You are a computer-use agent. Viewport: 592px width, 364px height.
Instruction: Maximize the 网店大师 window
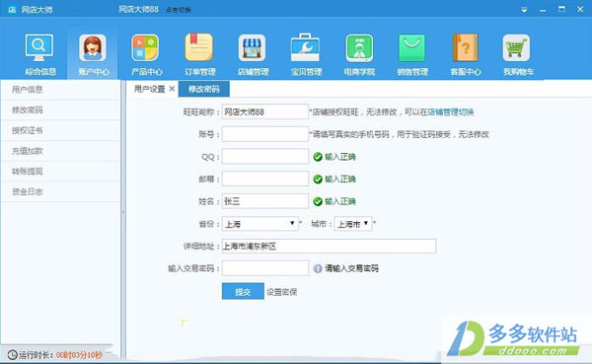click(x=561, y=9)
